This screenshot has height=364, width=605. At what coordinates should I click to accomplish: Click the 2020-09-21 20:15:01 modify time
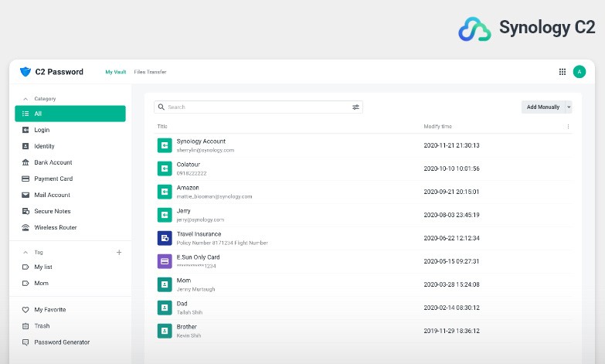(451, 192)
